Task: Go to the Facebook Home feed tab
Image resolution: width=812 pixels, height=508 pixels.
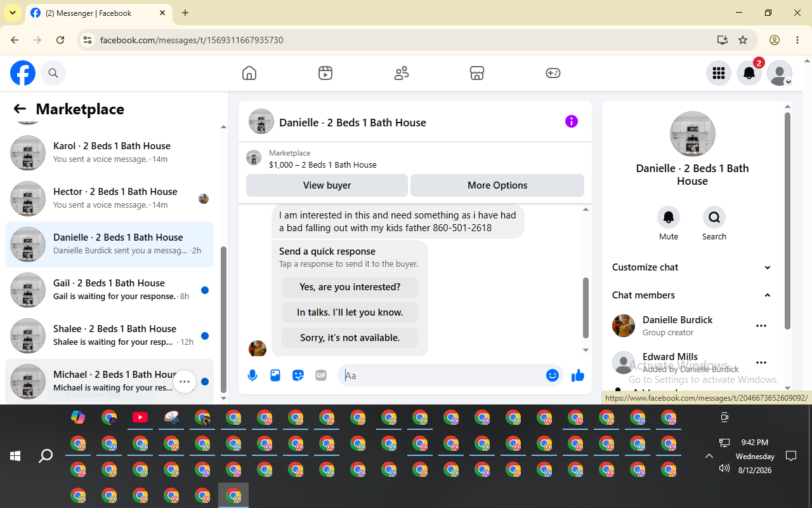Action: tap(249, 73)
